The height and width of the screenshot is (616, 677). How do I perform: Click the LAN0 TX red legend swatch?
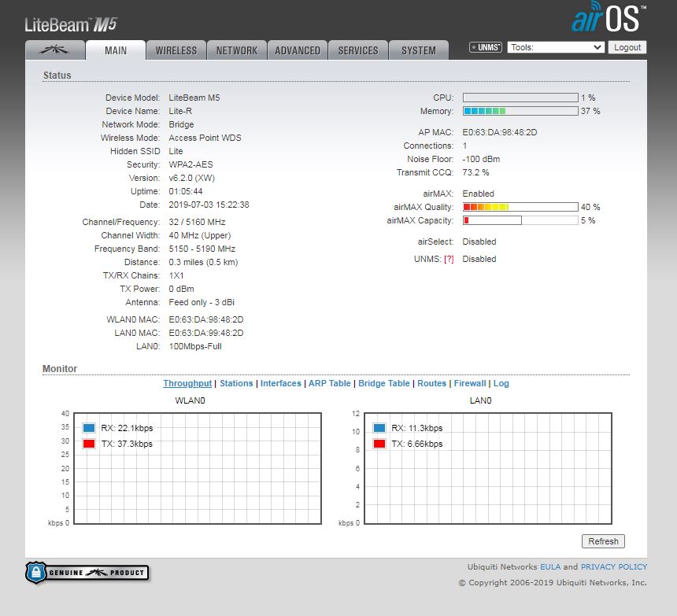coord(379,444)
